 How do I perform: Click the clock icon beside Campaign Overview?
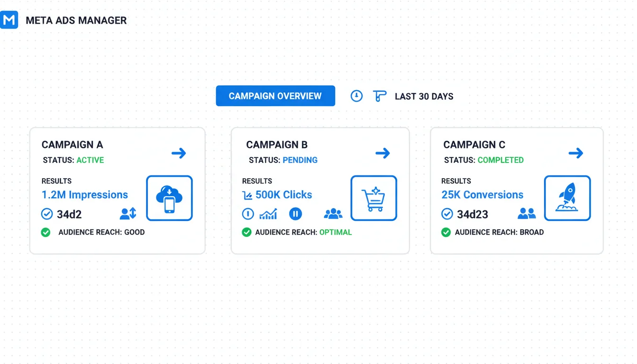(x=356, y=96)
